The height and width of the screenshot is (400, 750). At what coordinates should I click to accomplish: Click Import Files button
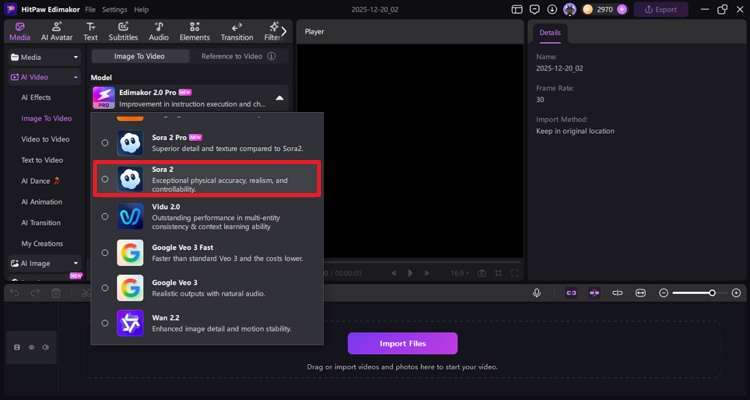pyautogui.click(x=403, y=344)
